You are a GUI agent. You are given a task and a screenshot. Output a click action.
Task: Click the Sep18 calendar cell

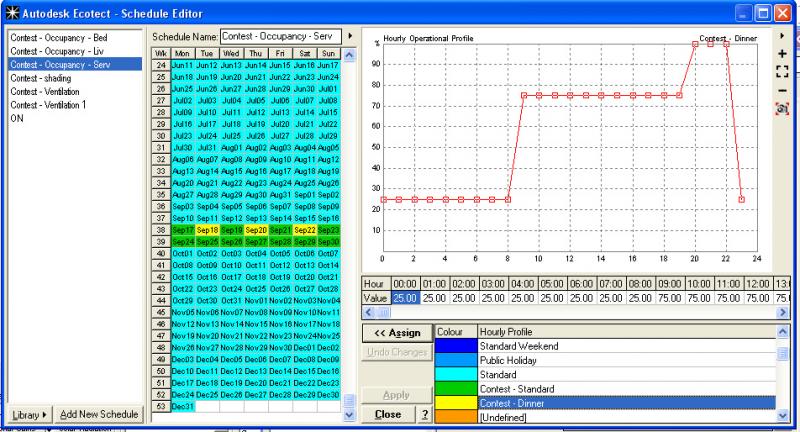tap(207, 230)
